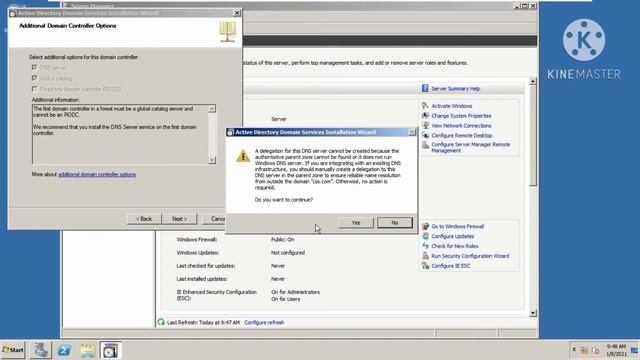
Task: Click the Server Summary Help icon
Action: click(x=425, y=88)
